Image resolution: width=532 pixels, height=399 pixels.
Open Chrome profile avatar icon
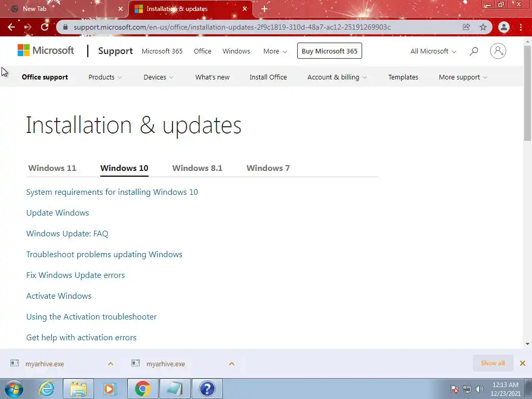(504, 27)
